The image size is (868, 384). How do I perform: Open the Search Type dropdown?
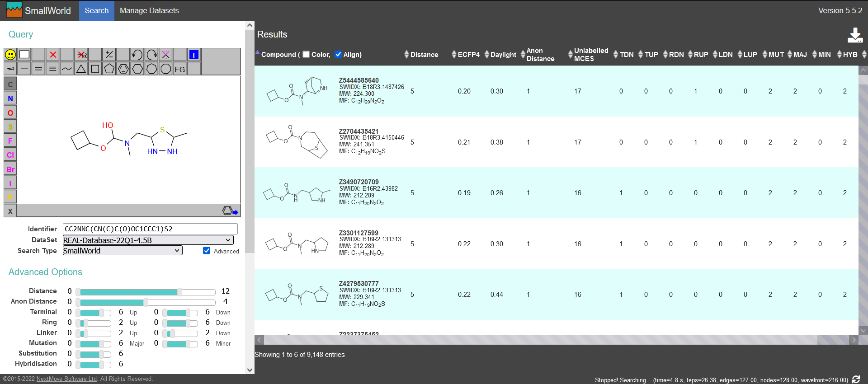pyautogui.click(x=122, y=251)
